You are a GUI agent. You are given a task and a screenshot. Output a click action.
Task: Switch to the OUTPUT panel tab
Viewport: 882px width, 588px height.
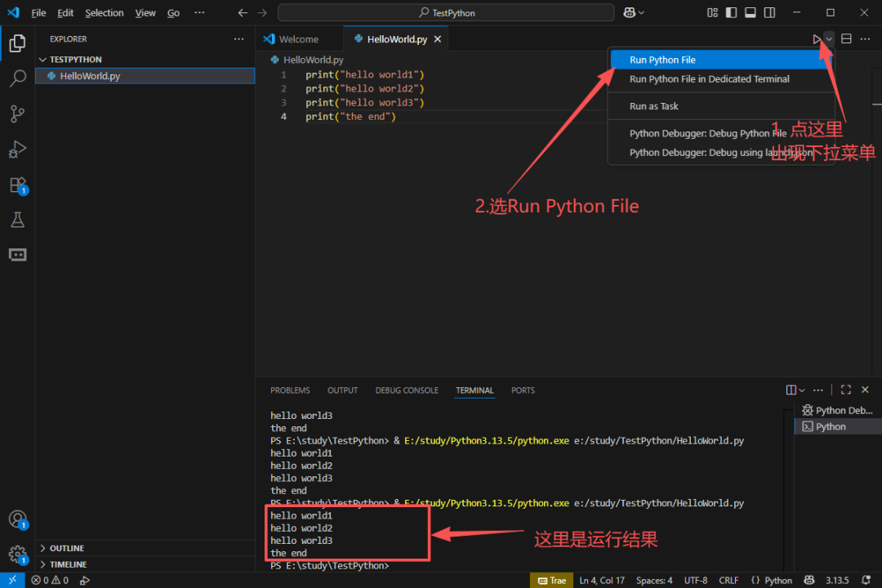pos(342,390)
